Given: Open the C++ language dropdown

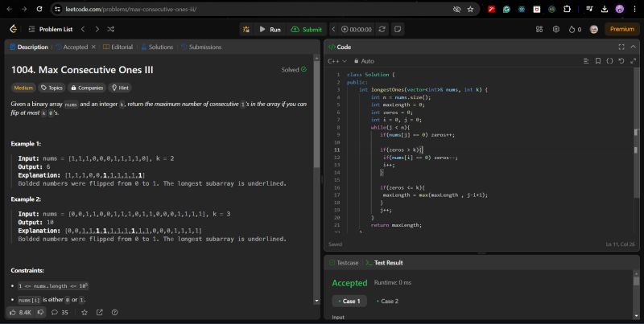Looking at the screenshot, I should (x=337, y=61).
